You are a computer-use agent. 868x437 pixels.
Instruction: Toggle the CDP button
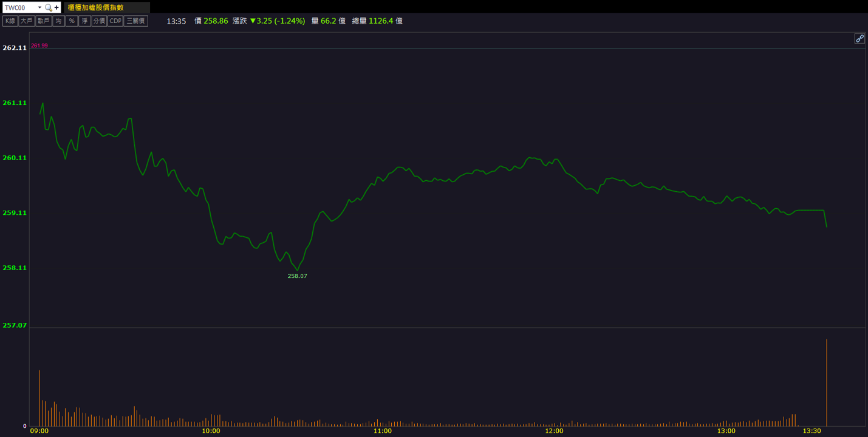tap(115, 21)
